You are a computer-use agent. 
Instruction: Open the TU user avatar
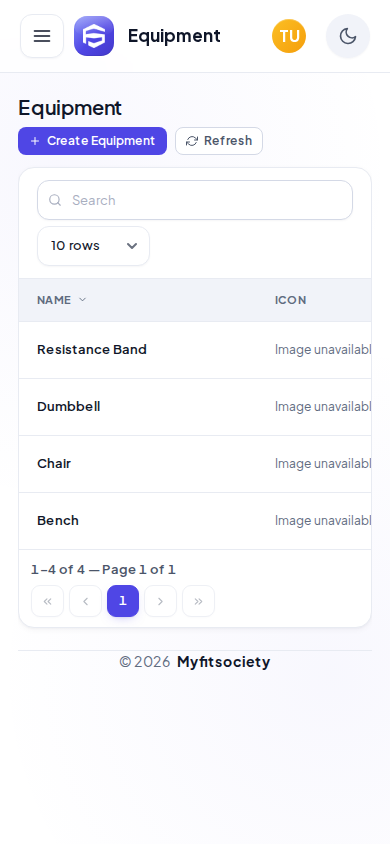point(289,36)
